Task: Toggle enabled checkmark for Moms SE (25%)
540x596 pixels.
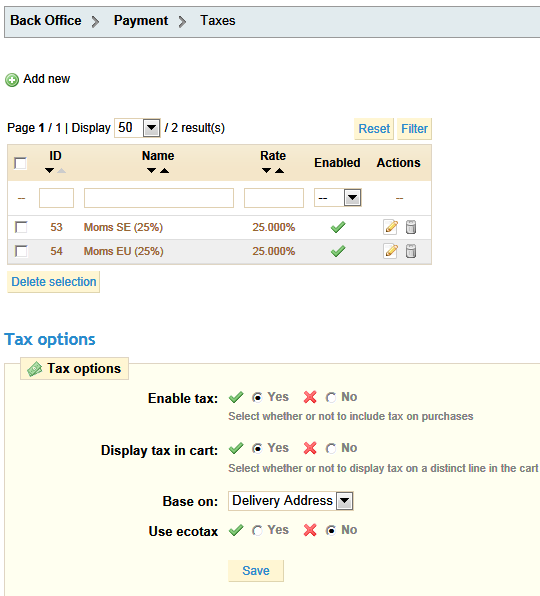Action: tap(338, 227)
